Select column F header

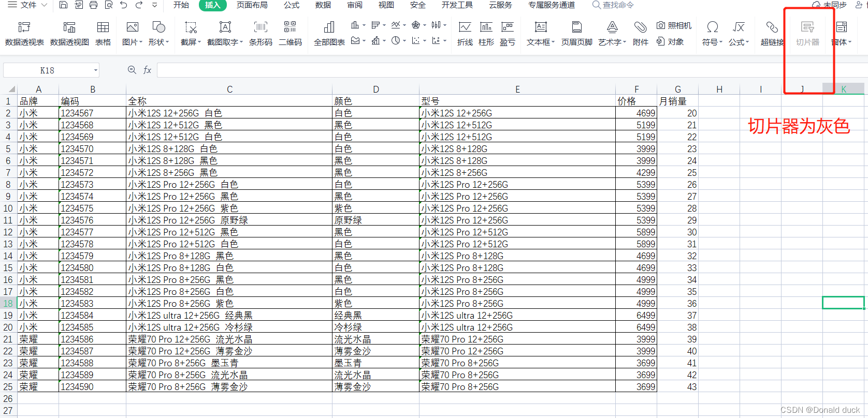click(x=636, y=89)
